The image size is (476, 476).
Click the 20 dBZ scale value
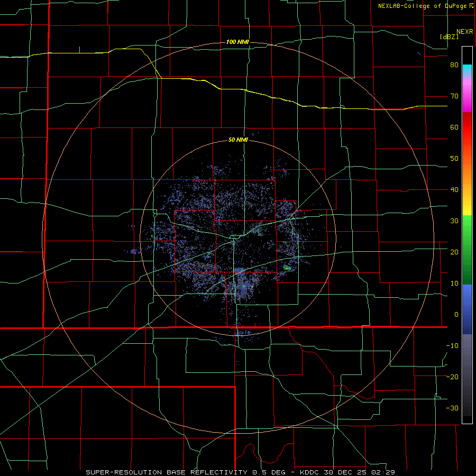pyautogui.click(x=454, y=252)
